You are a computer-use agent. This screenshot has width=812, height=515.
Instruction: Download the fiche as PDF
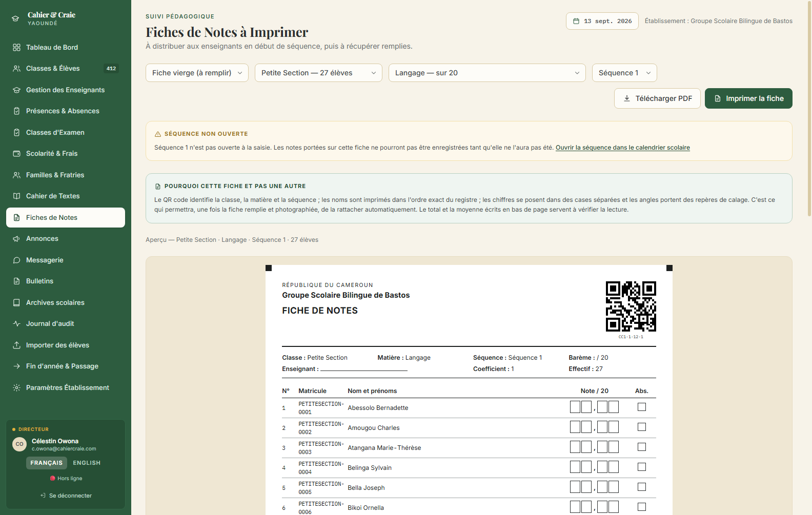coord(657,98)
